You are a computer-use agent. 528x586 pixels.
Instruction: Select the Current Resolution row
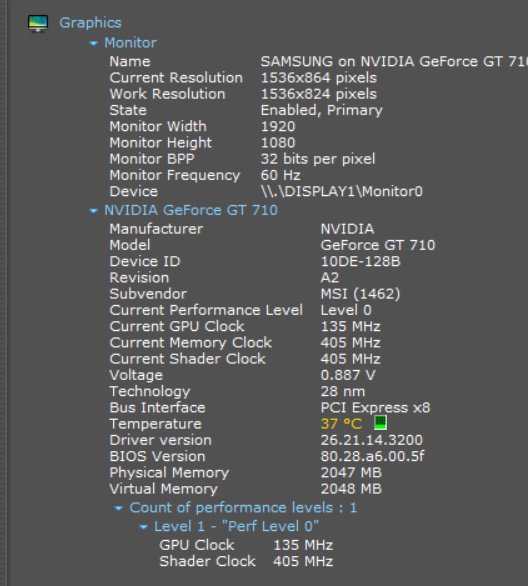tap(243, 78)
